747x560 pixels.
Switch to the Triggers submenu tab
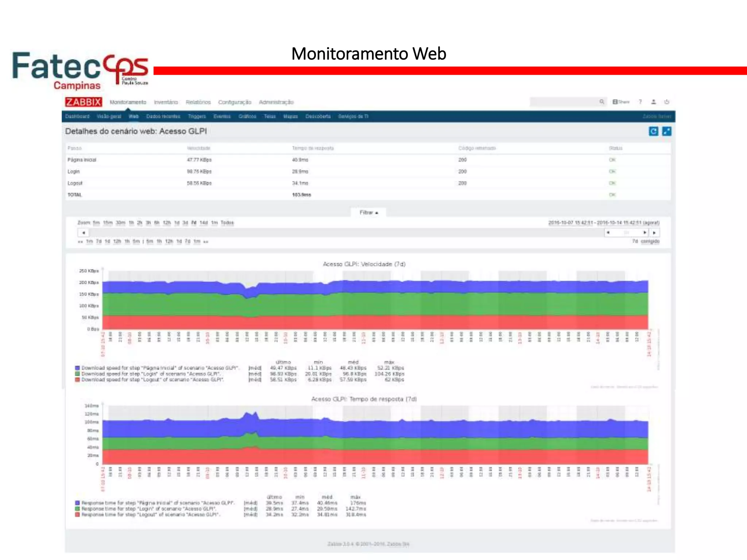point(197,116)
